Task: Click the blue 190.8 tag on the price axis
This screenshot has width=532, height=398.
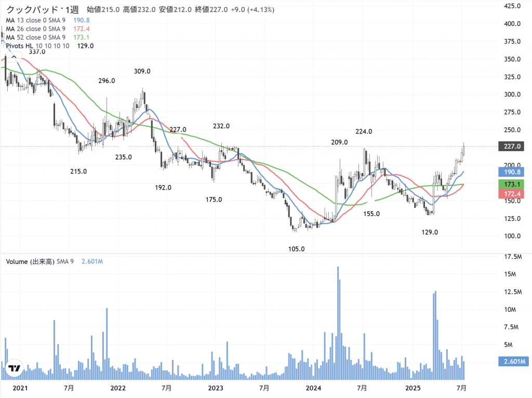Action: [x=511, y=171]
